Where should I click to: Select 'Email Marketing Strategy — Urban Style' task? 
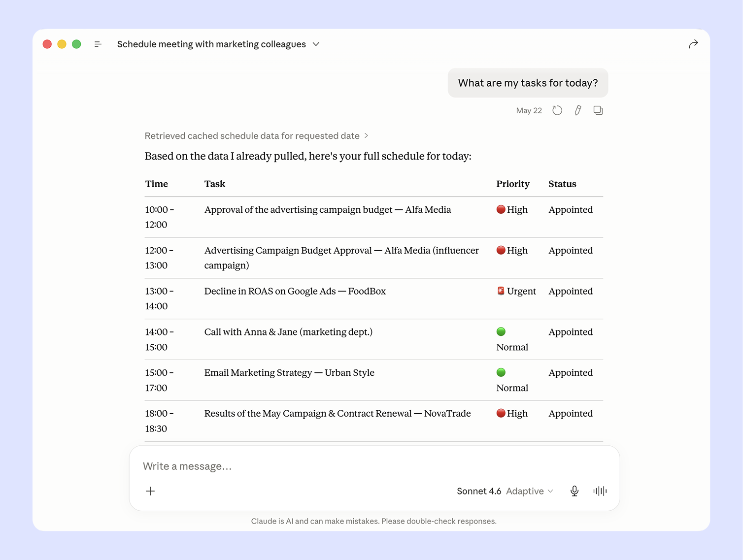pos(289,373)
